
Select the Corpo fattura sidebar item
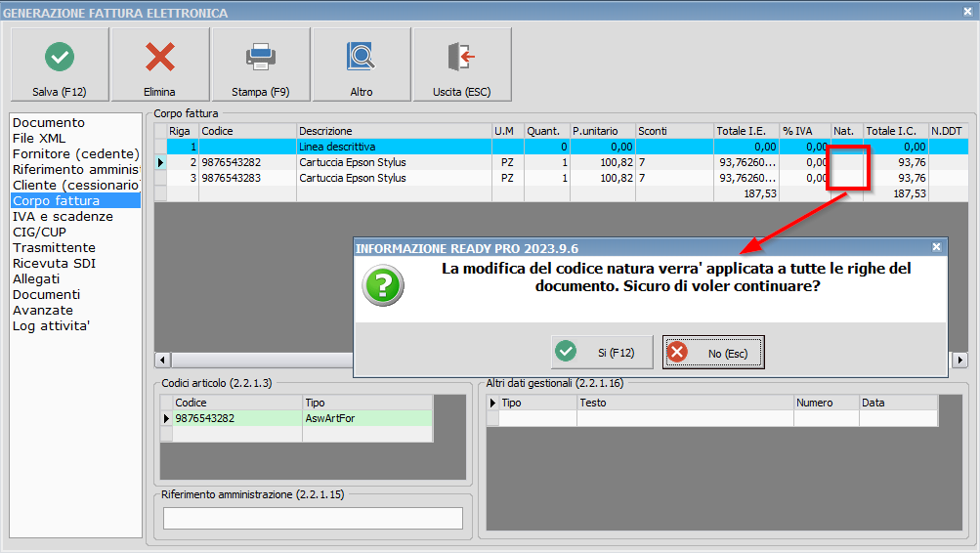click(x=75, y=200)
